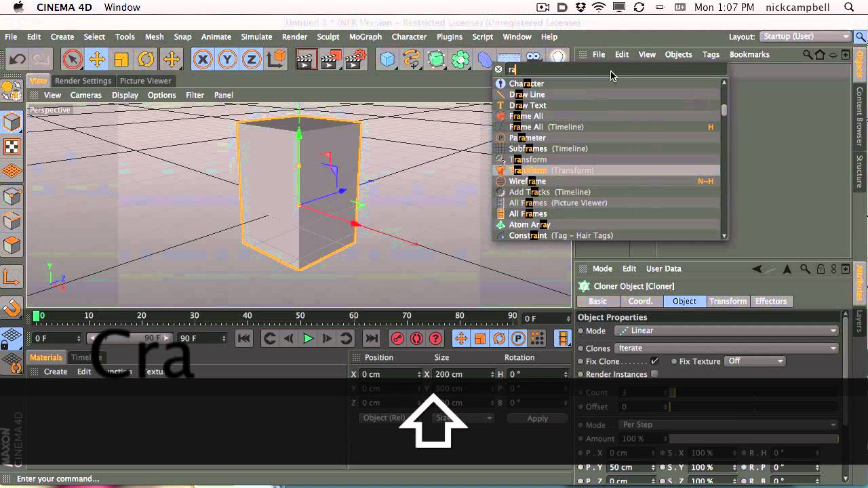Click the commander results scrollbar
The width and height of the screenshot is (868, 488).
point(724,109)
